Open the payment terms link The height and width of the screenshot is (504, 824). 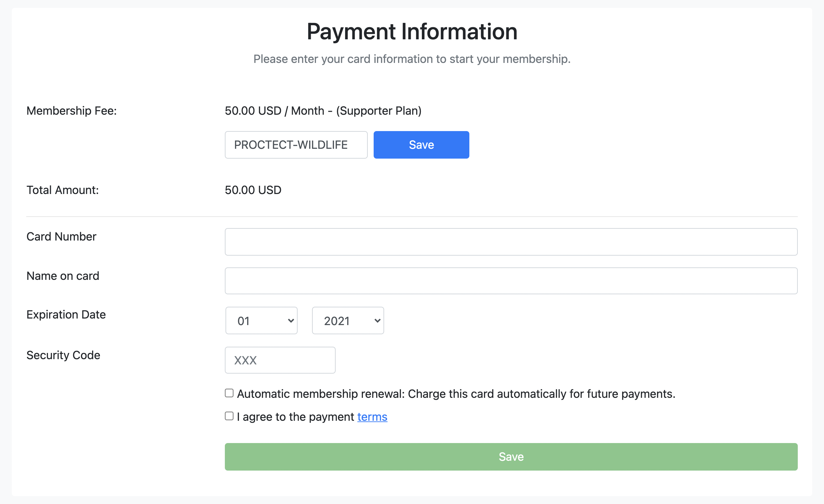coord(372,417)
